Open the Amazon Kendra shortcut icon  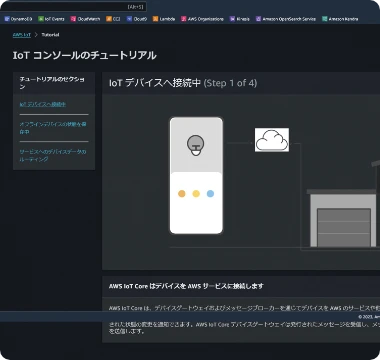coord(325,19)
